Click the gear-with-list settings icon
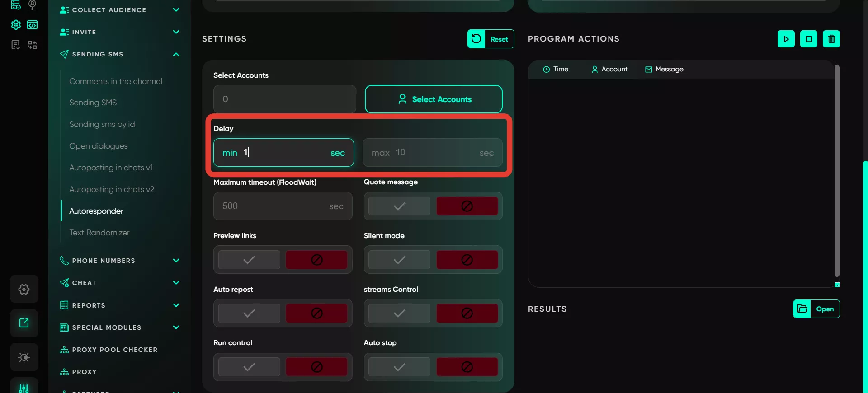 16,25
